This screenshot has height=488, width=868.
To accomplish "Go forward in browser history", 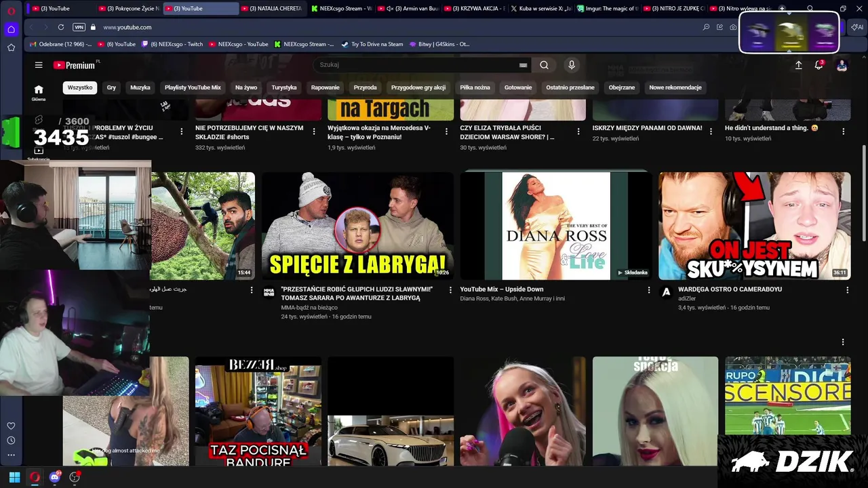I will click(46, 27).
